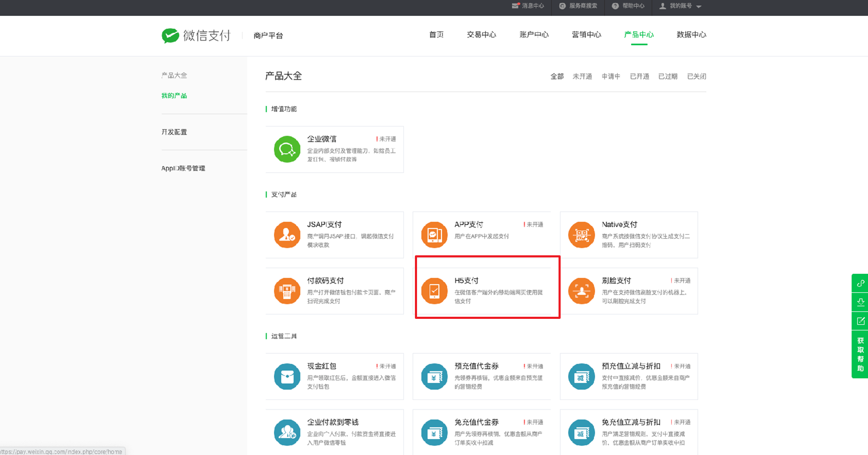
Task: Open the 预充值立减与折扣 icon
Action: click(581, 377)
